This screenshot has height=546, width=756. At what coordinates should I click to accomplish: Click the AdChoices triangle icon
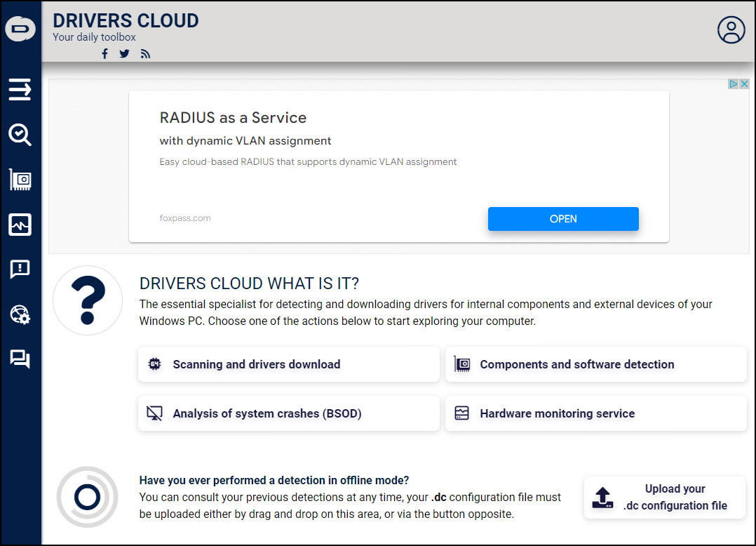734,84
